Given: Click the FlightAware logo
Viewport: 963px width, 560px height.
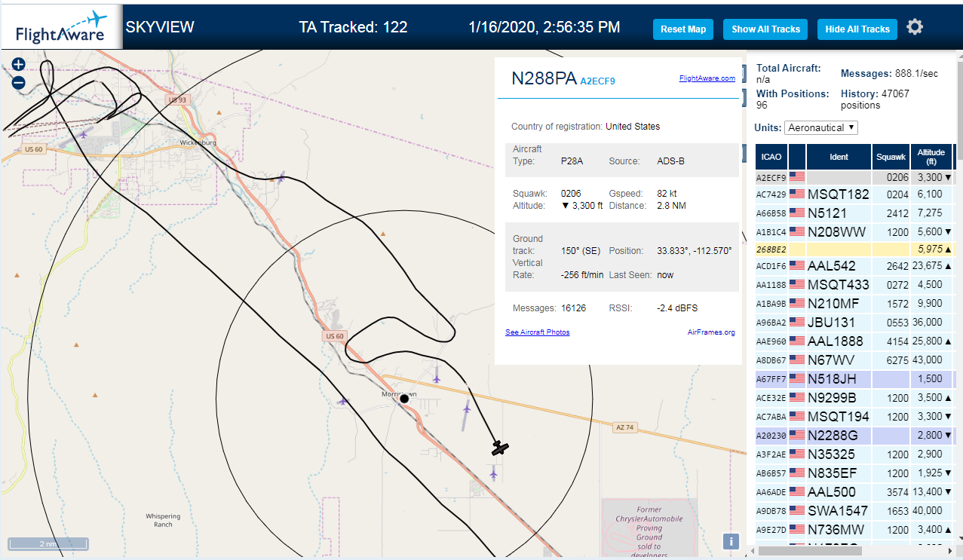Looking at the screenshot, I should pos(61,28).
